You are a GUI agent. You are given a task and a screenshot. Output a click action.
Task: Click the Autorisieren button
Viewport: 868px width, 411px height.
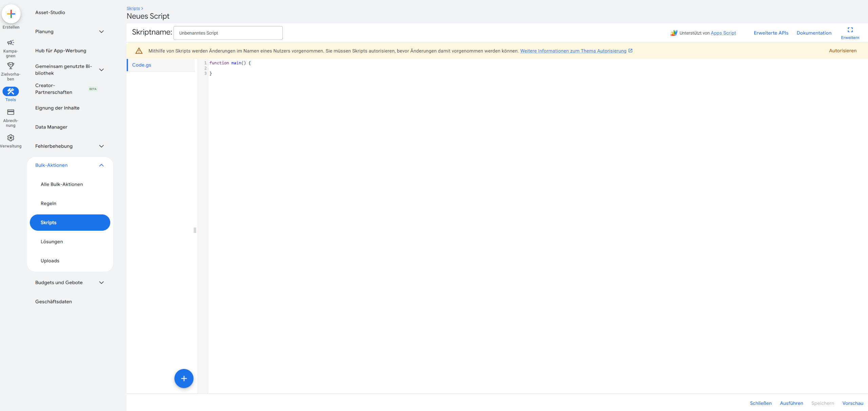tap(843, 50)
